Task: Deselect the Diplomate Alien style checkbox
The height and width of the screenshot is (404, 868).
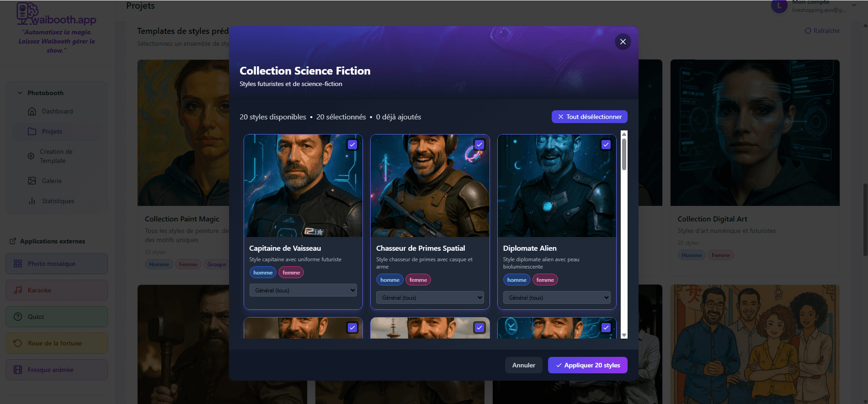Action: 606,145
